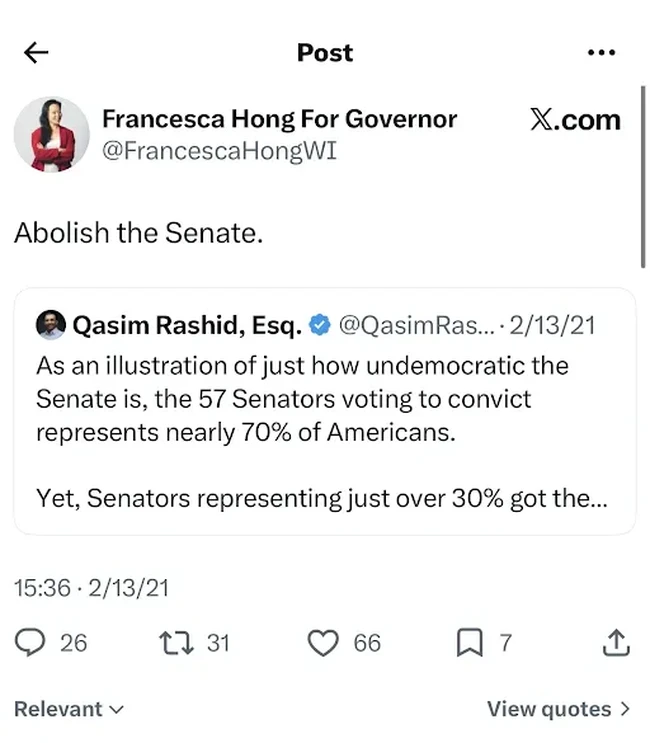Click the blue verified badge
This screenshot has height=743, width=650.
320,325
